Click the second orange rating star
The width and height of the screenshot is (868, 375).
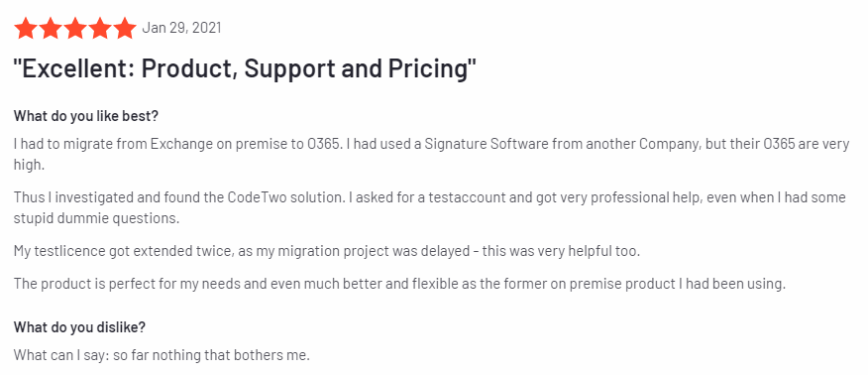pos(51,28)
